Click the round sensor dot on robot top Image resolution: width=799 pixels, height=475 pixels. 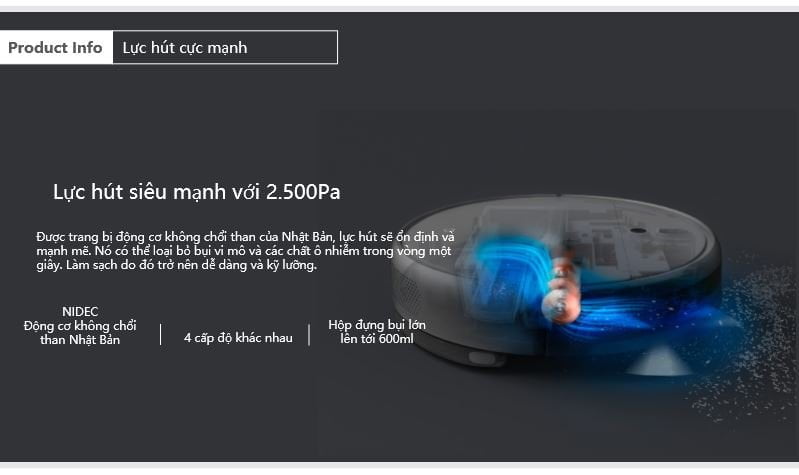coord(637,230)
